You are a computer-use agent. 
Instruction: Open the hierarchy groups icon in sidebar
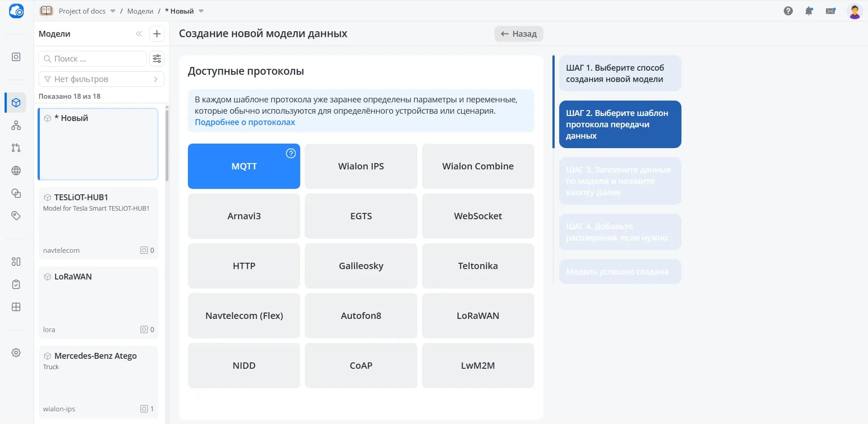[16, 125]
